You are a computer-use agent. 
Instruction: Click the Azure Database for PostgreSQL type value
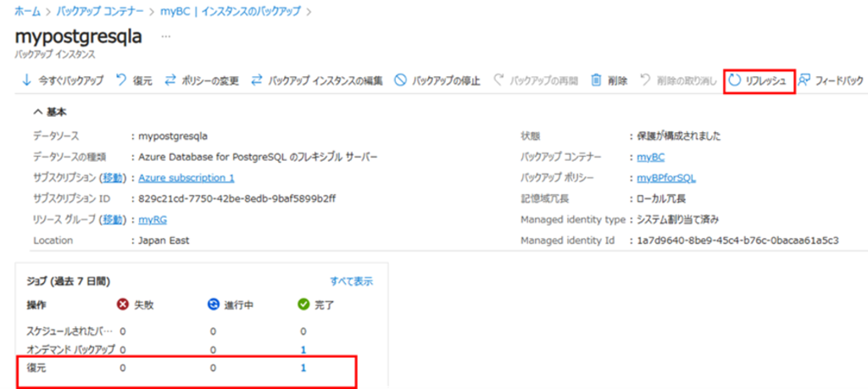pos(258,157)
